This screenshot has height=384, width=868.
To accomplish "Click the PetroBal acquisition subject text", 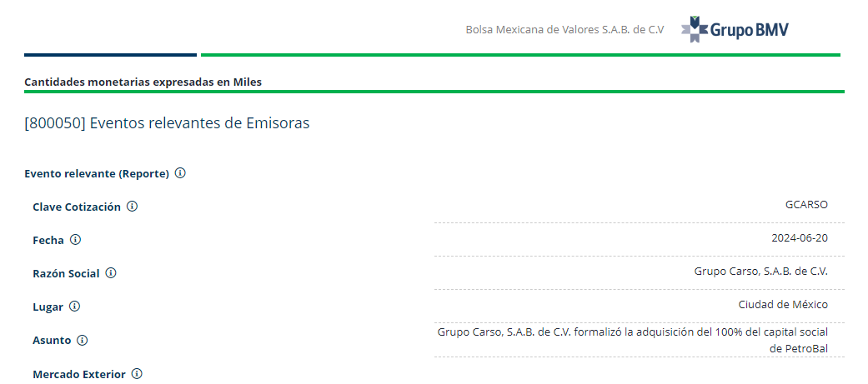I will [633, 341].
